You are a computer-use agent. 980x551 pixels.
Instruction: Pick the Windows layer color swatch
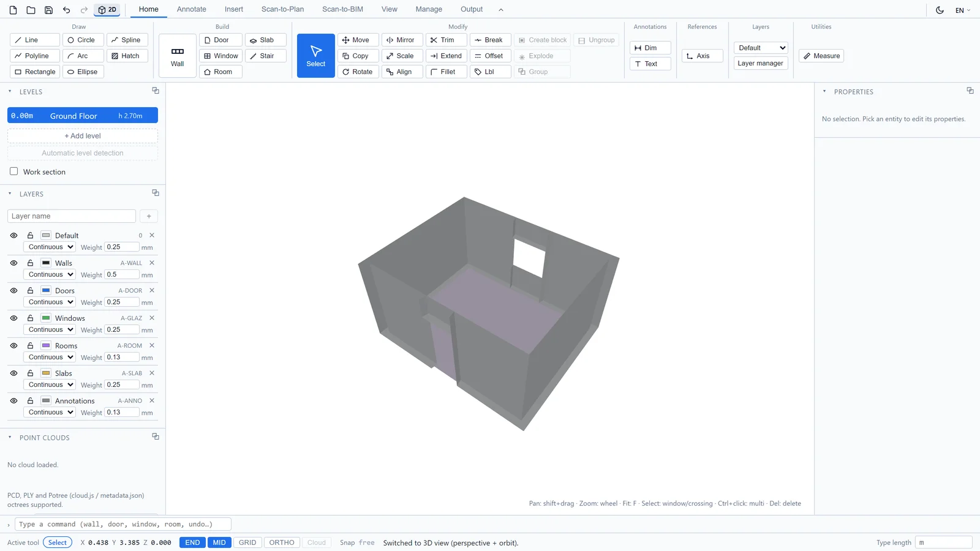[46, 318]
